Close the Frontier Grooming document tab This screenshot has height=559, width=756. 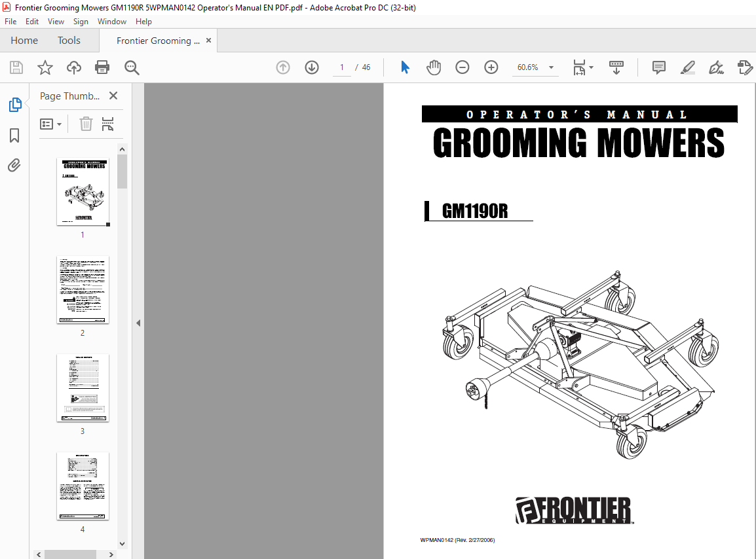pyautogui.click(x=209, y=41)
